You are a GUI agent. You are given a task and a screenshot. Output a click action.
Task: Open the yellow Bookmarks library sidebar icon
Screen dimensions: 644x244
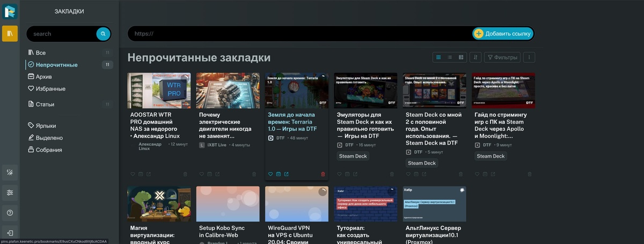coord(10,34)
